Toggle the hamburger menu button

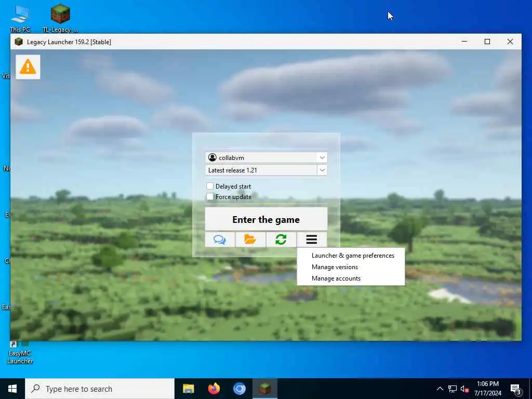312,240
